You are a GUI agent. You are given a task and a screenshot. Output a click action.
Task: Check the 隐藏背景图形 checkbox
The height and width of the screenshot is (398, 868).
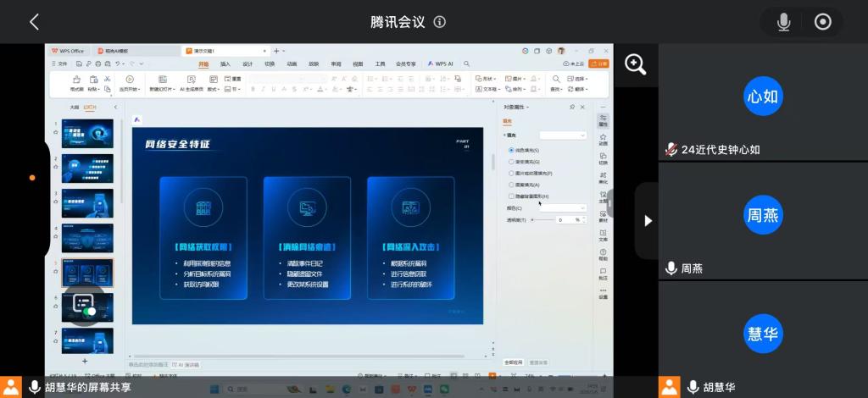511,196
